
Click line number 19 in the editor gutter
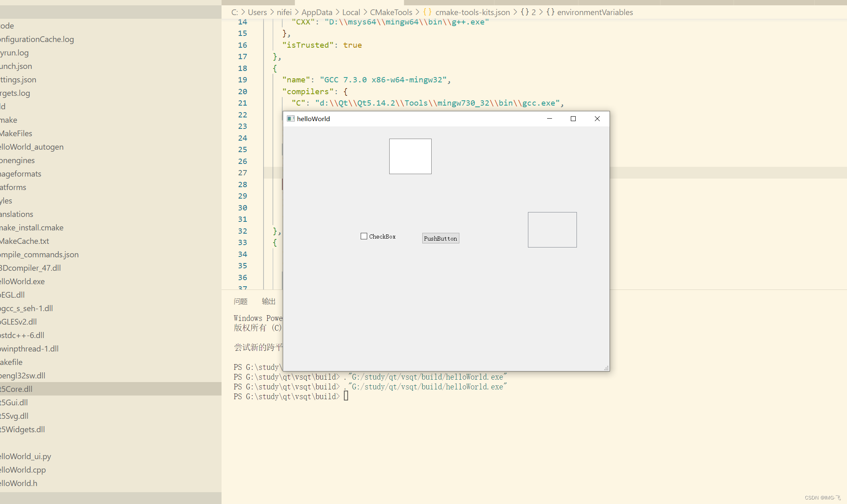click(x=242, y=80)
